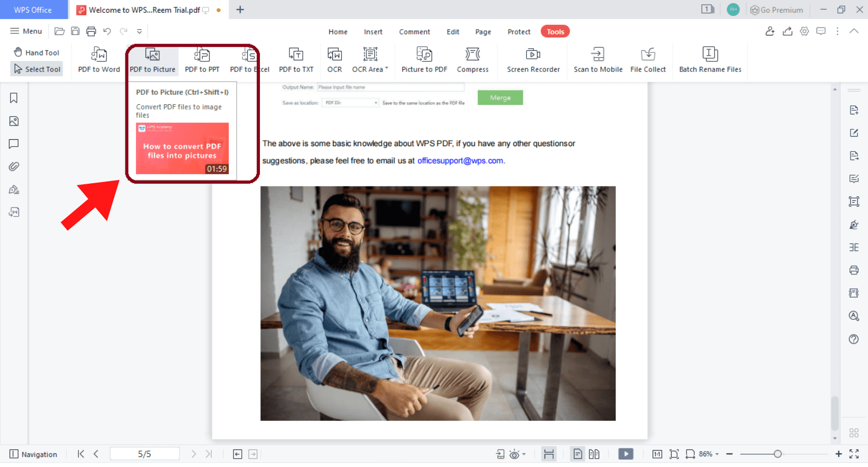Select two-page view mode

pyautogui.click(x=594, y=454)
